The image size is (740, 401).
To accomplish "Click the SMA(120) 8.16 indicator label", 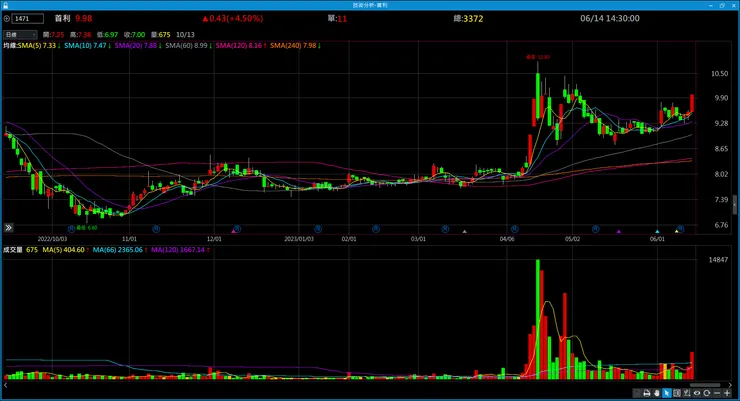I will pyautogui.click(x=239, y=46).
